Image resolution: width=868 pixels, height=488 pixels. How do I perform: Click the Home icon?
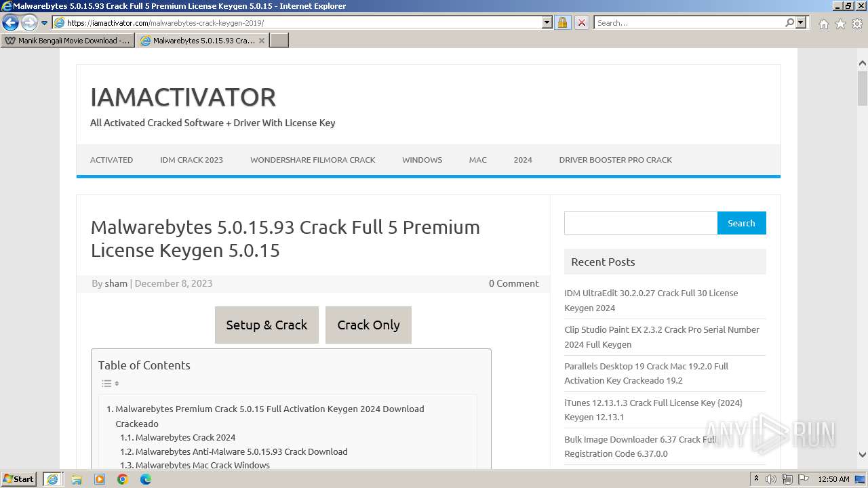point(823,24)
